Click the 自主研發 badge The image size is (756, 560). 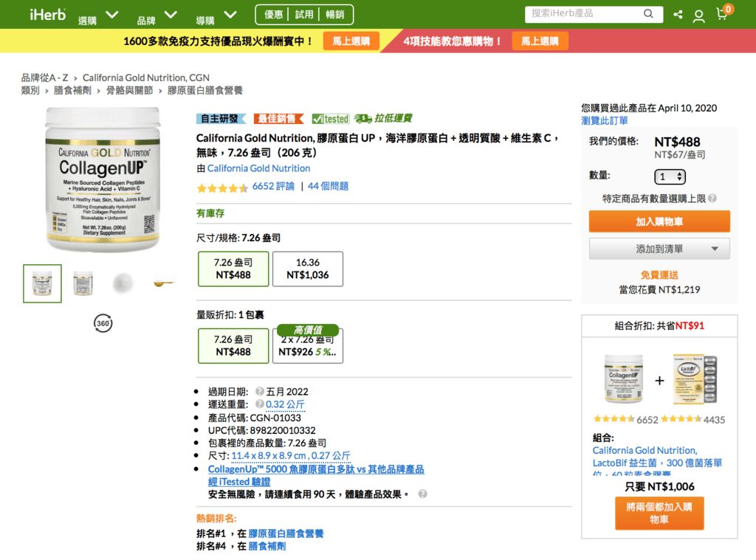tap(220, 119)
